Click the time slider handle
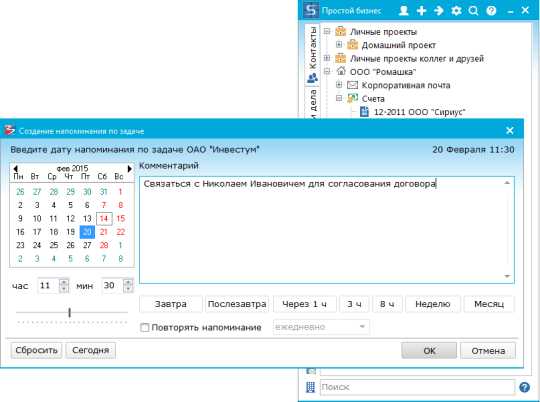 point(70,312)
